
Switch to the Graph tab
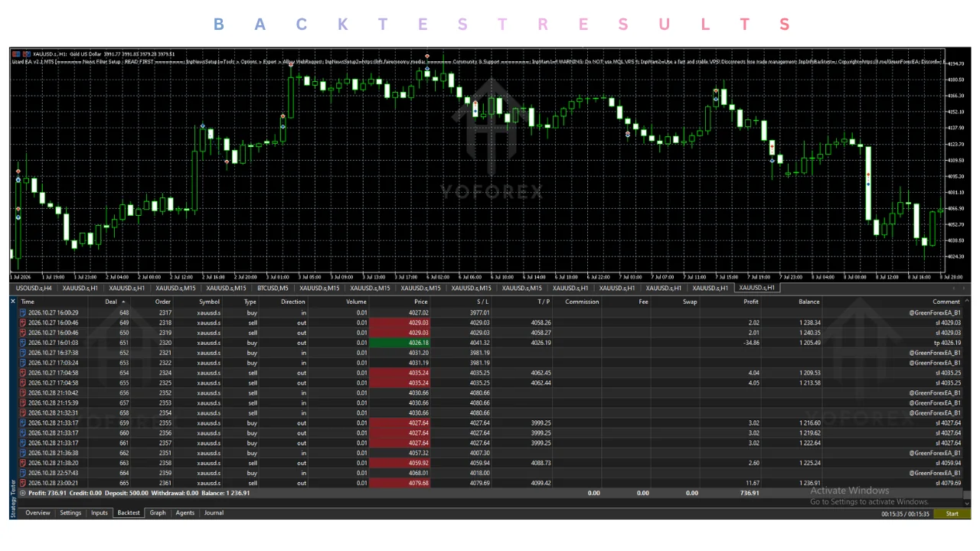(158, 513)
